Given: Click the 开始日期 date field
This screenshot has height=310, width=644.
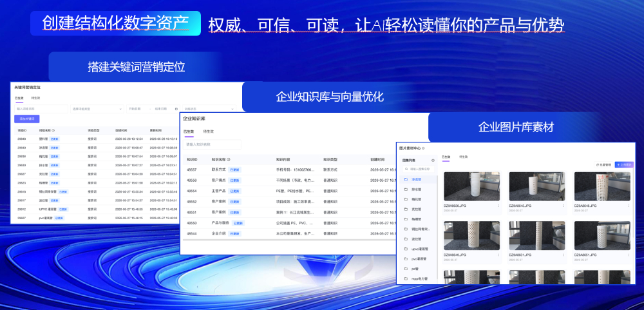Looking at the screenshot, I should [135, 109].
